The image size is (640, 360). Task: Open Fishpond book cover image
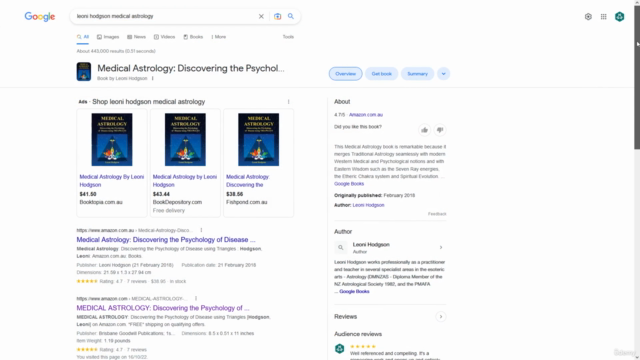click(x=259, y=140)
